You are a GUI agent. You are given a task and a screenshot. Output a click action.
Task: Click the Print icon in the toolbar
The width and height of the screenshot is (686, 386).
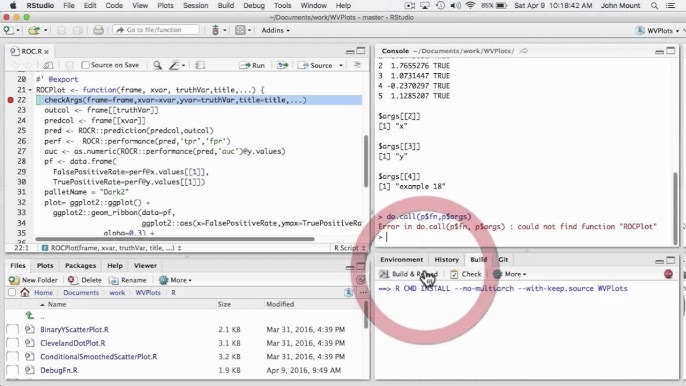click(98, 30)
